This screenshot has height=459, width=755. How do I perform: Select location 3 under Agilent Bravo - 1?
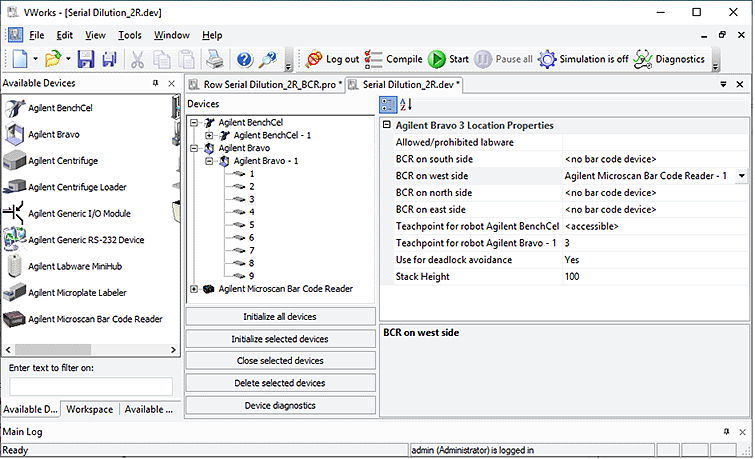tap(251, 199)
